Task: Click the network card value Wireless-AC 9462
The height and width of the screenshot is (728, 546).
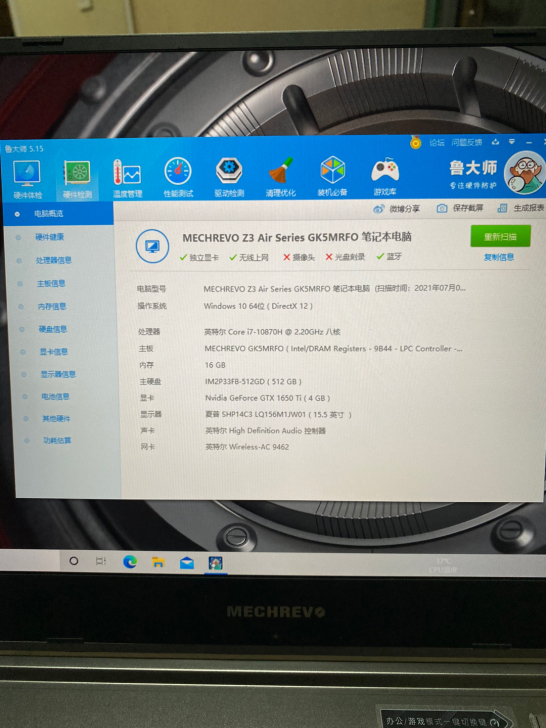Action: pos(247,447)
